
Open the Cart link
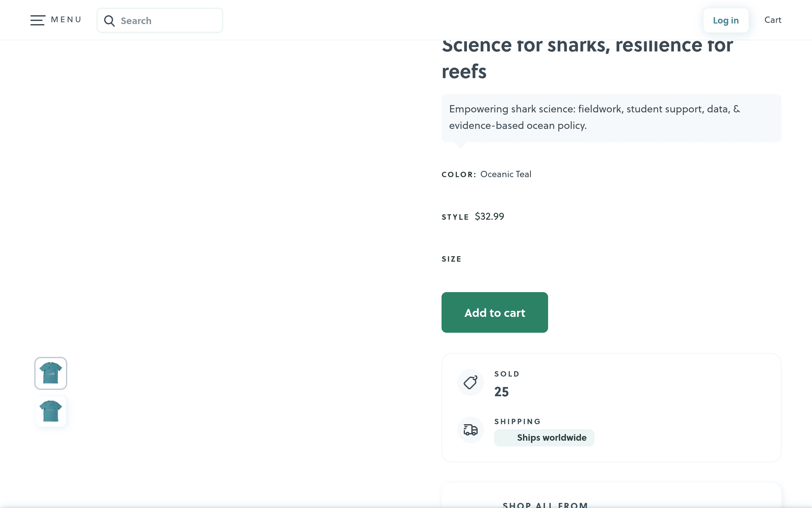(x=773, y=20)
